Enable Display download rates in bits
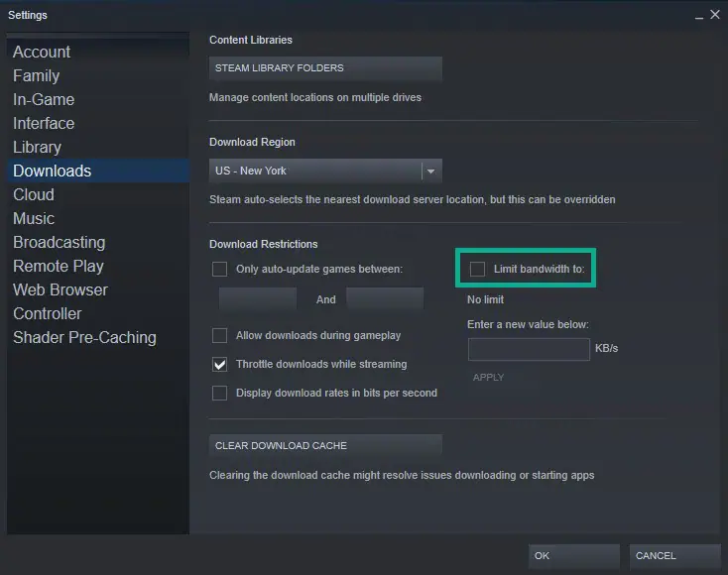The width and height of the screenshot is (728, 575). tap(219, 393)
